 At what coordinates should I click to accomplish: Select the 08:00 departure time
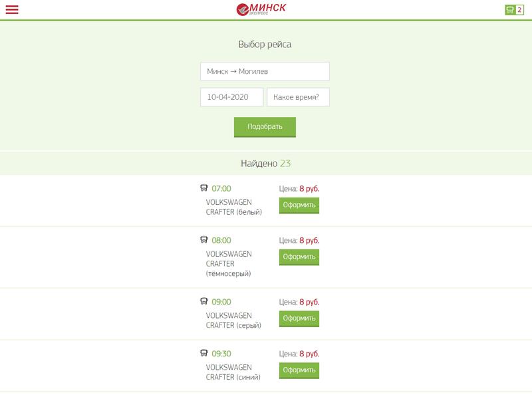point(221,241)
